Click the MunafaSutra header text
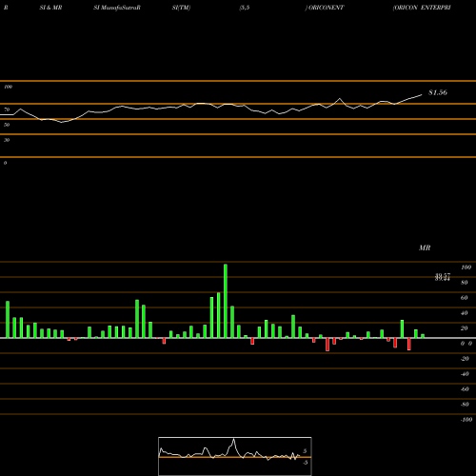476x476 pixels. pos(120,8)
